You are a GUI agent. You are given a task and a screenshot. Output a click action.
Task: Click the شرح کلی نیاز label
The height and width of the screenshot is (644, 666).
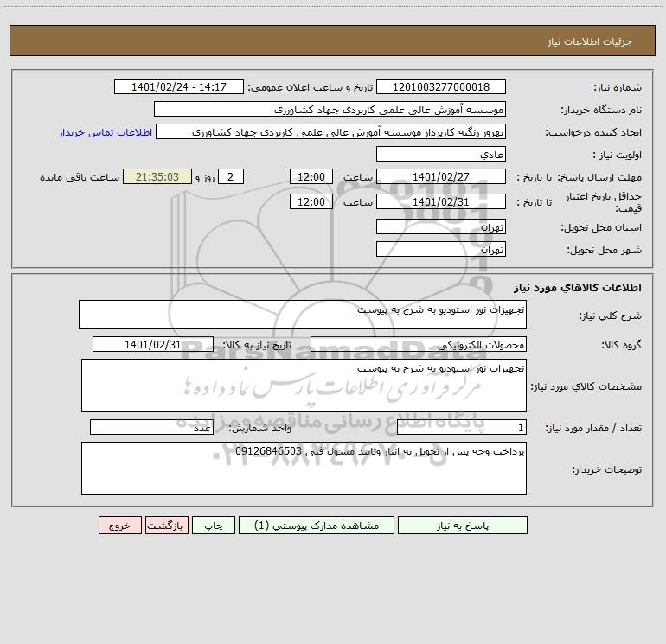[611, 316]
